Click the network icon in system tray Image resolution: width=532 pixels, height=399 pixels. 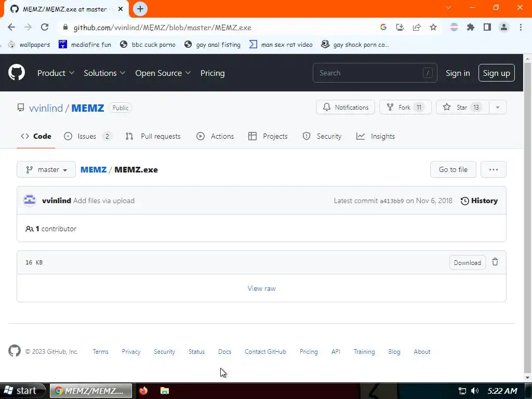462,391
